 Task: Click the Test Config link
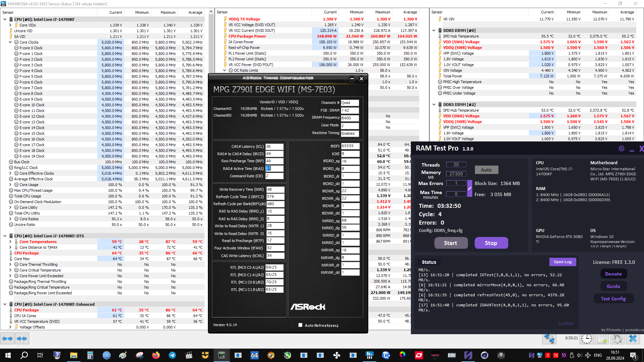tap(613, 299)
